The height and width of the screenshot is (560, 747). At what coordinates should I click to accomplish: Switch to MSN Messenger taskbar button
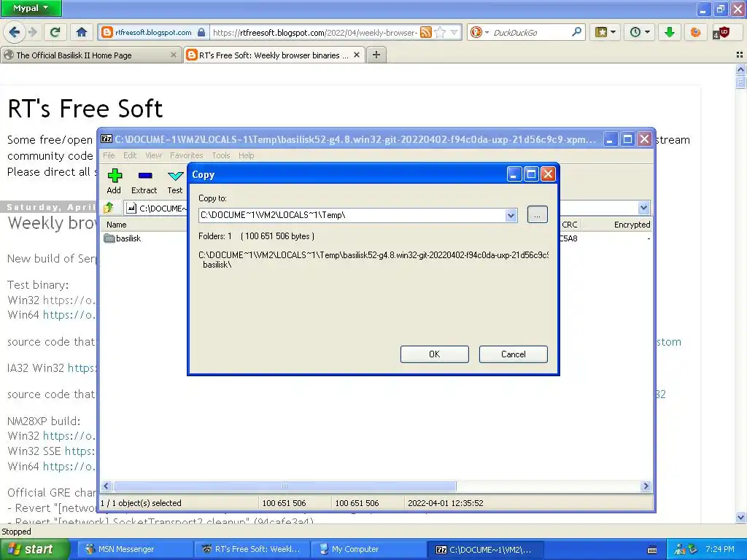(x=135, y=549)
